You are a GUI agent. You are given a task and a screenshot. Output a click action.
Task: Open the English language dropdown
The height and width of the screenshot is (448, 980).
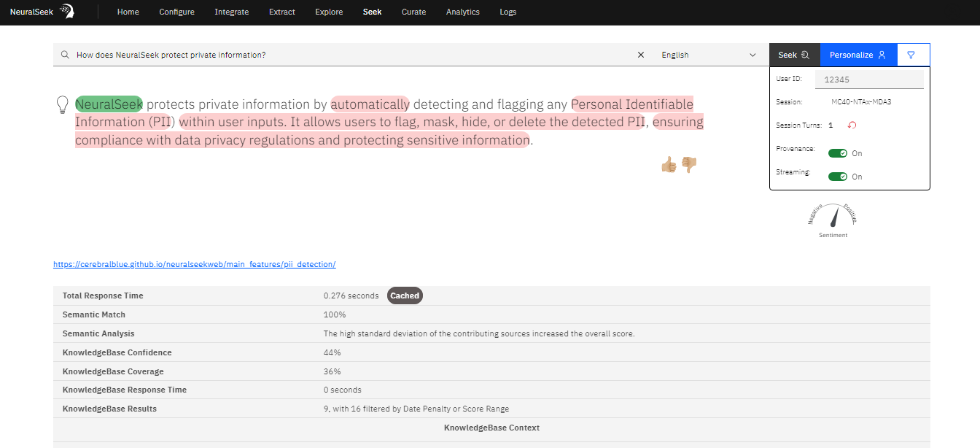point(709,55)
